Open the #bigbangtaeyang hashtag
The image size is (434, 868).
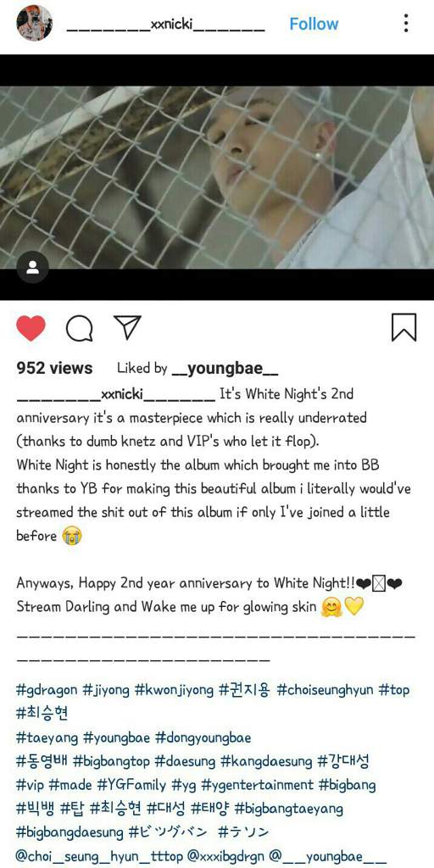click(x=288, y=809)
